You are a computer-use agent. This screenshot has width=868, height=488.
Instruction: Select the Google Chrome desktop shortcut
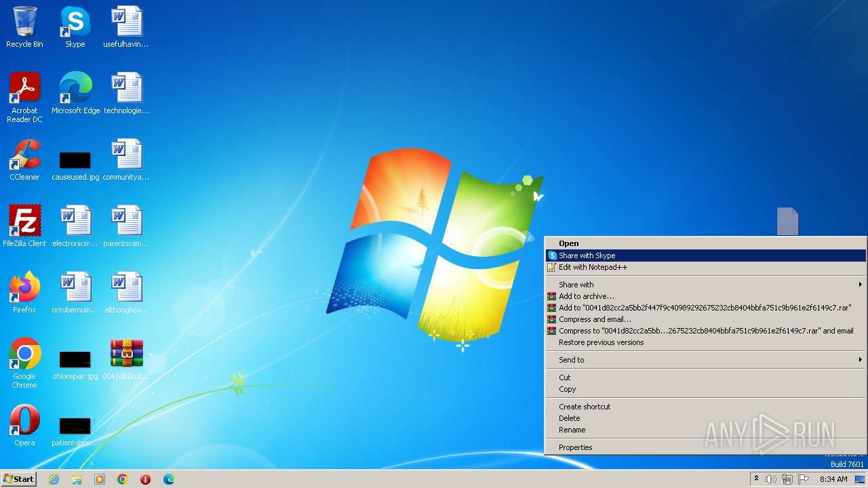tap(24, 363)
